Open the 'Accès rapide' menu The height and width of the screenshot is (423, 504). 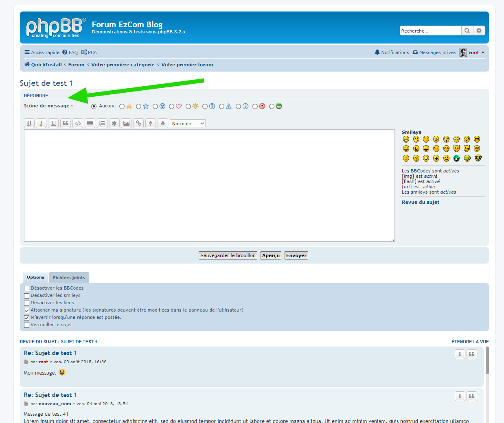coord(42,52)
